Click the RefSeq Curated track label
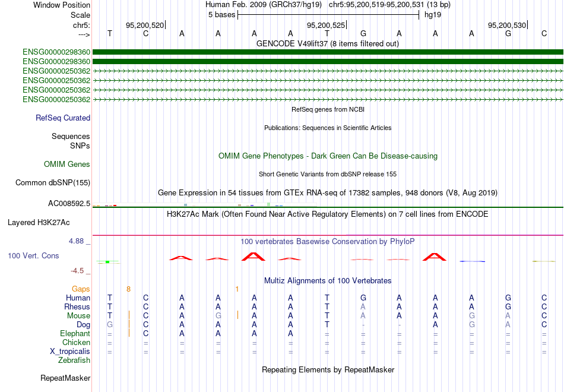 click(x=63, y=118)
